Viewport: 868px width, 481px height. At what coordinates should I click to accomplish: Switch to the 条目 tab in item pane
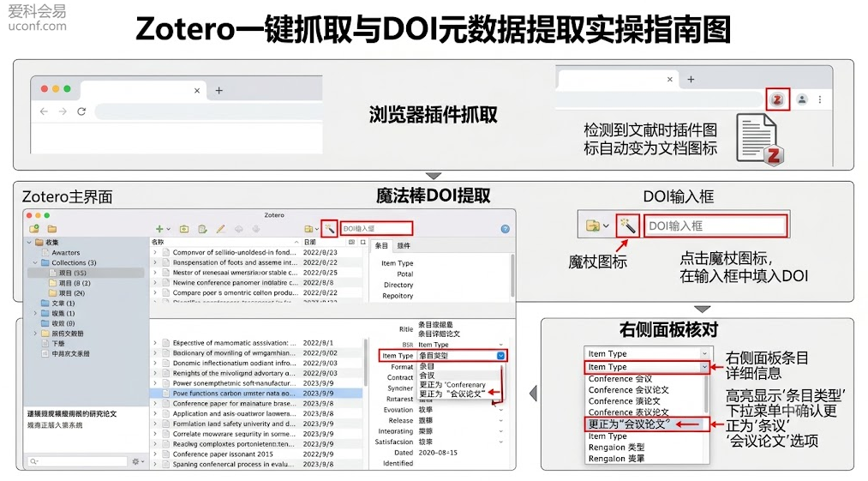[x=381, y=245]
